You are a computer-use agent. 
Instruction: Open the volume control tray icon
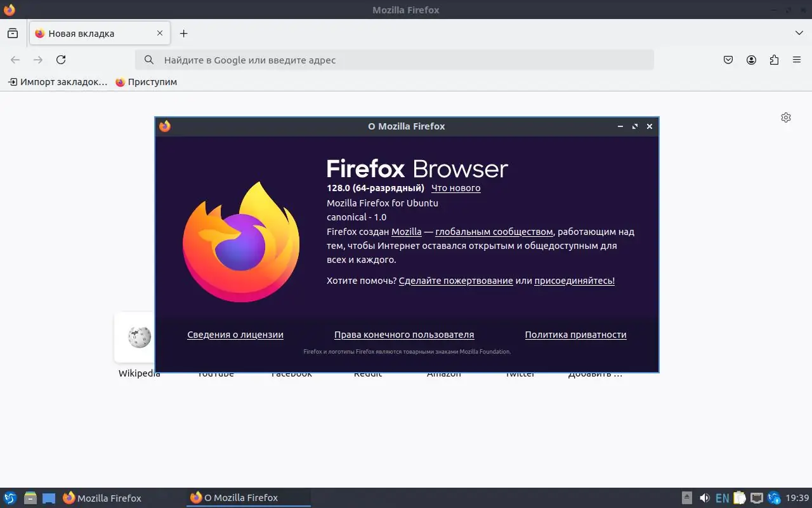tap(705, 498)
